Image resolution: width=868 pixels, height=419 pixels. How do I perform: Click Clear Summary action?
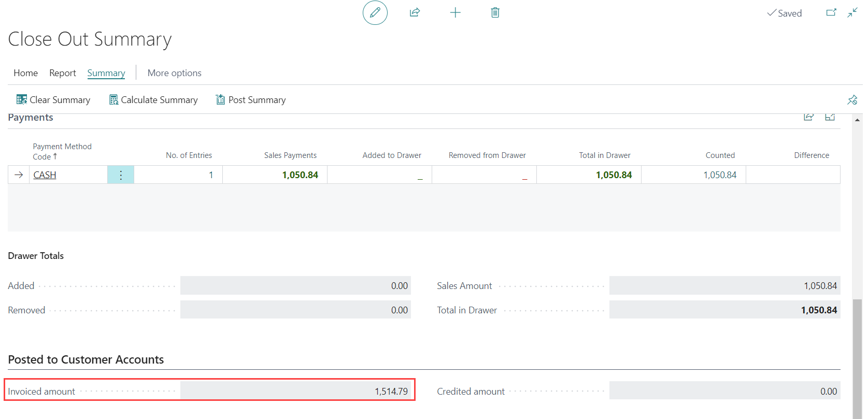53,100
